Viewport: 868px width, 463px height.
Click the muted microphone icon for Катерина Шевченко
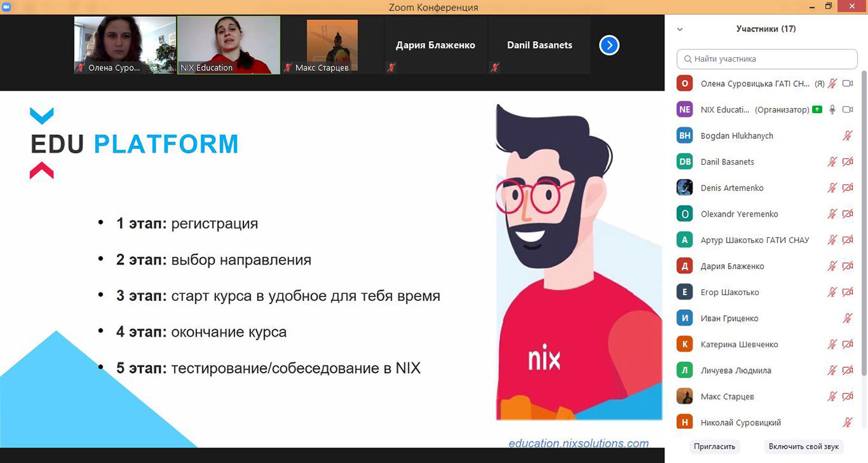(x=832, y=344)
